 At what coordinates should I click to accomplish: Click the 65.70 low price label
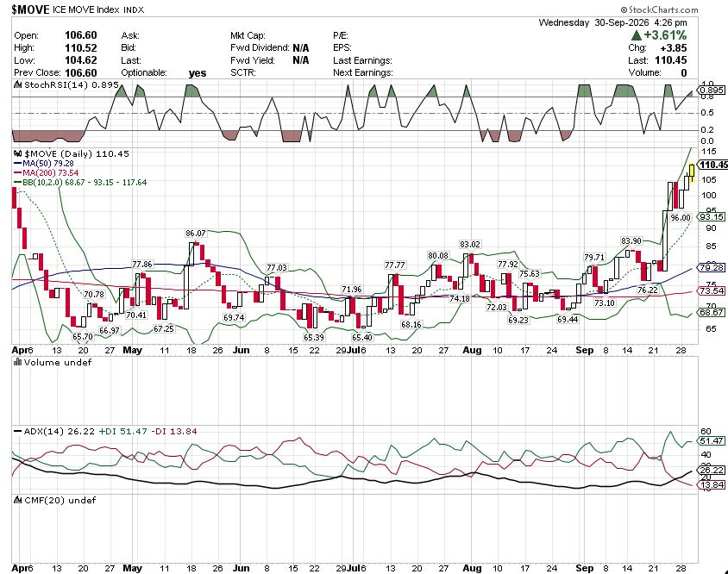point(82,336)
